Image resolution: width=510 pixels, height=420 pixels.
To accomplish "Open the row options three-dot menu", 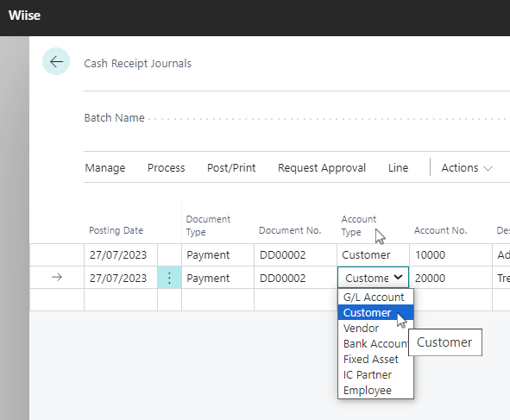I will (x=169, y=278).
